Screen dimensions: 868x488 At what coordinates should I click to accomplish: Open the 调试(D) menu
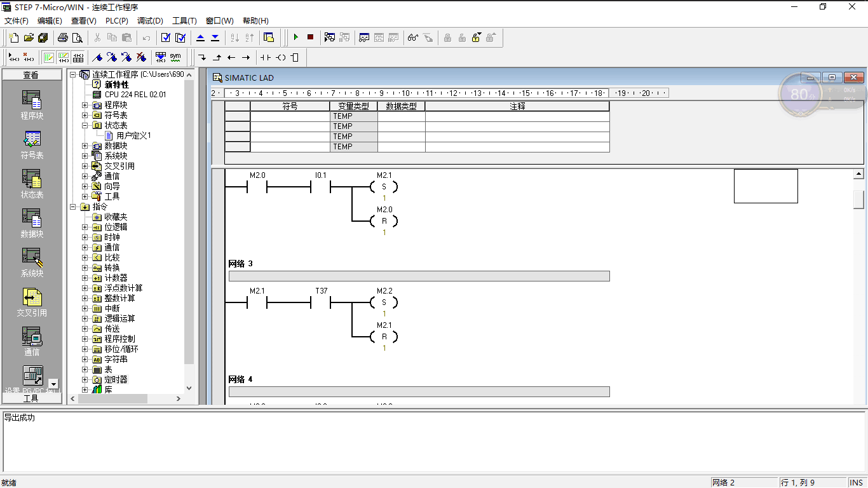tap(150, 21)
